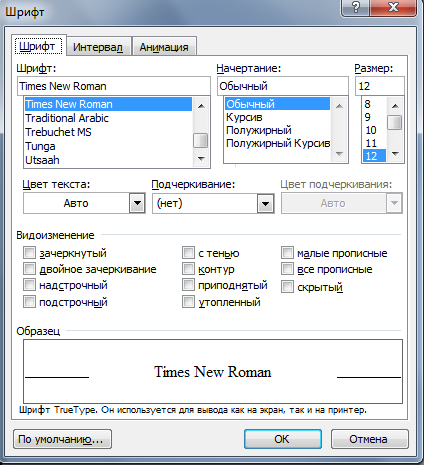Click the По умолчанию... button
This screenshot has width=424, height=465.
pos(62,439)
